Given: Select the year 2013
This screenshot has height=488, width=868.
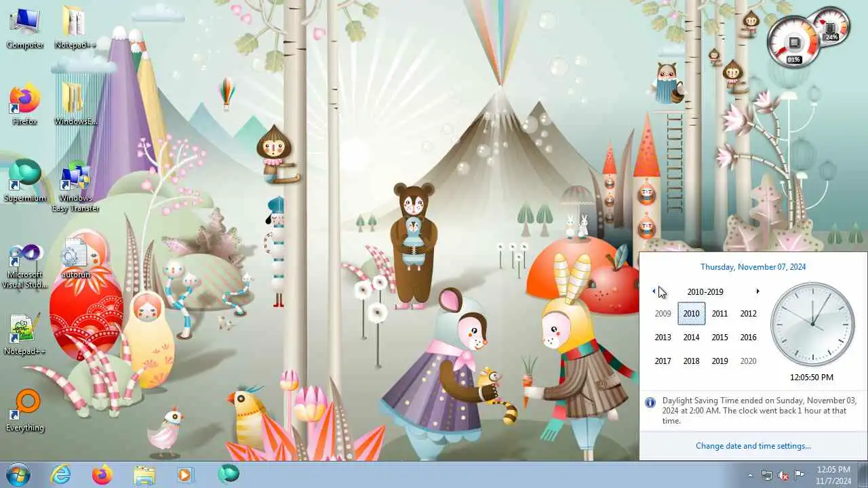Looking at the screenshot, I should [663, 338].
